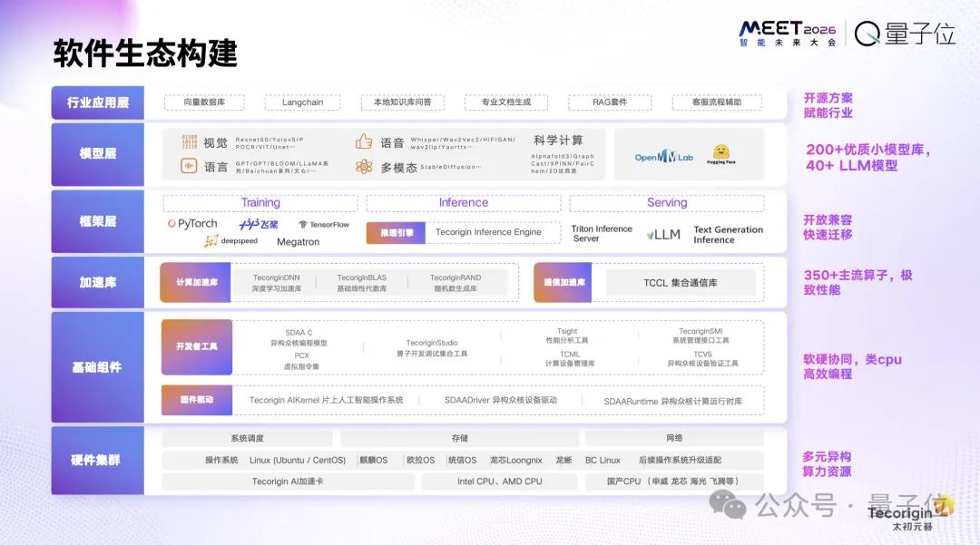Toggle the 推理引擎 highlighted label
The width and height of the screenshot is (980, 545).
click(x=397, y=232)
